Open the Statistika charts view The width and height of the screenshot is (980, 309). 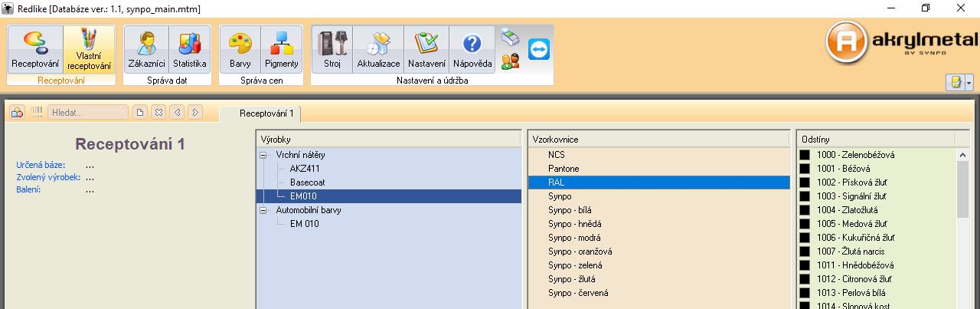189,49
